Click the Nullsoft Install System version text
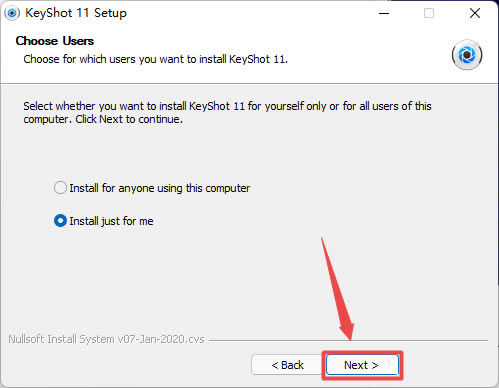The height and width of the screenshot is (388, 499). coord(106,339)
